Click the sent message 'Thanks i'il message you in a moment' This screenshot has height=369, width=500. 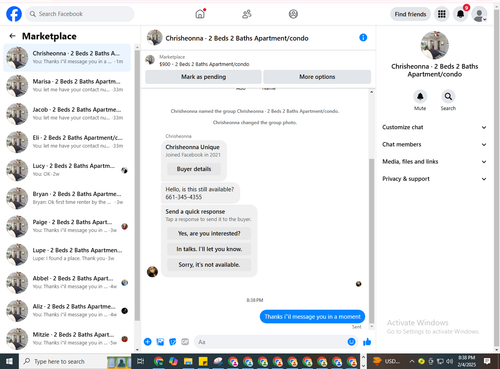(x=312, y=316)
